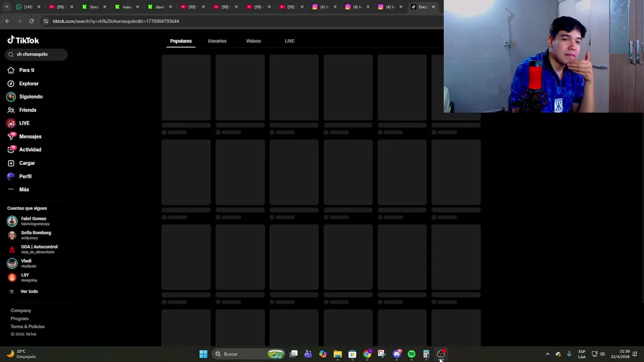Viewport: 644px width, 362px height.
Task: Open the 21:39 clock and calendar
Action: (620, 354)
